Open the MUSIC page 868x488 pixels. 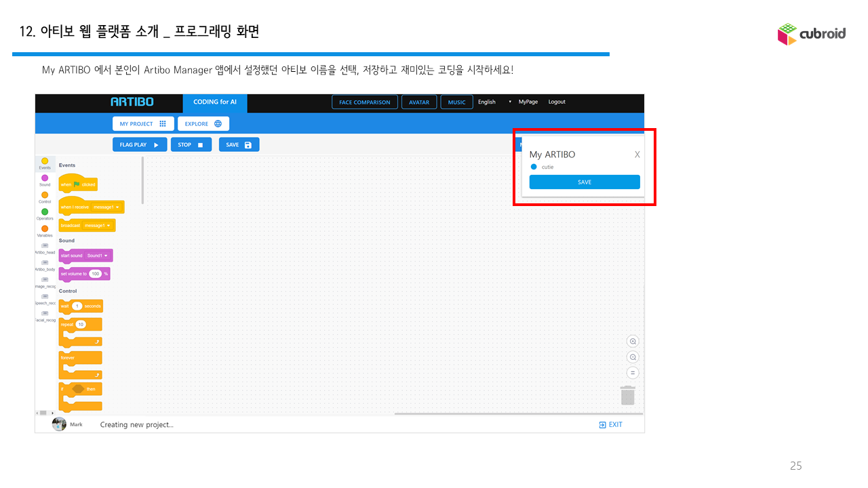pyautogui.click(x=457, y=102)
